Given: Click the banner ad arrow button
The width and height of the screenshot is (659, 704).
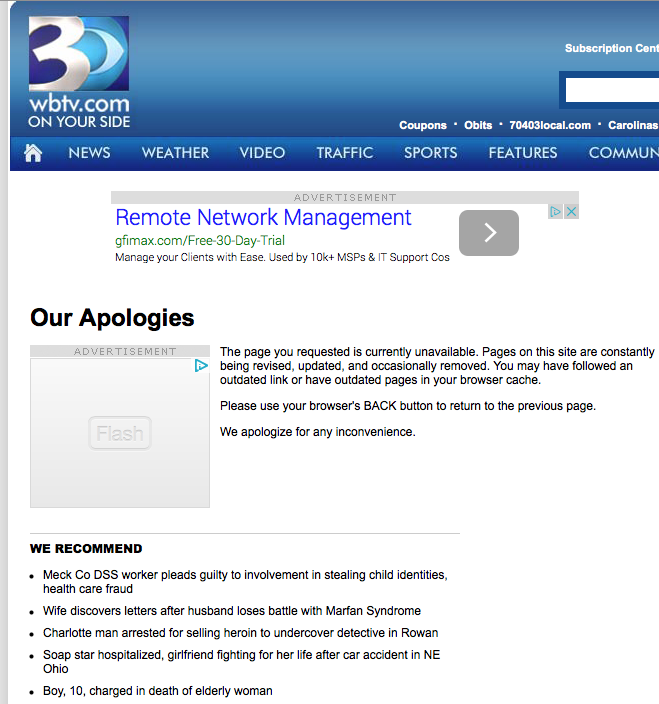Looking at the screenshot, I should tap(488, 233).
